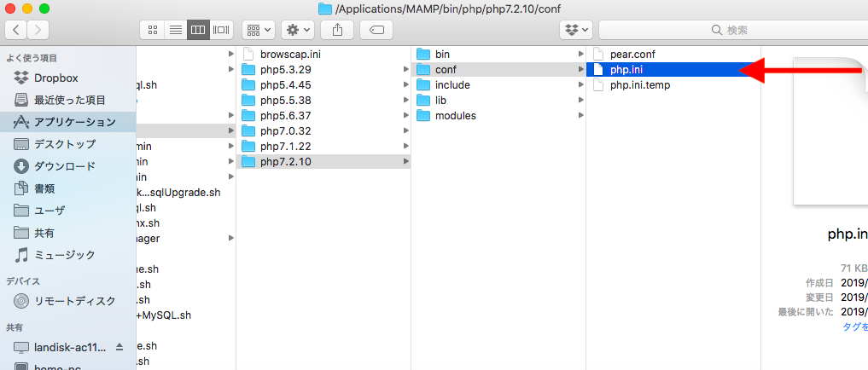The image size is (868, 370).
Task: Switch to icon view
Action: 152,30
